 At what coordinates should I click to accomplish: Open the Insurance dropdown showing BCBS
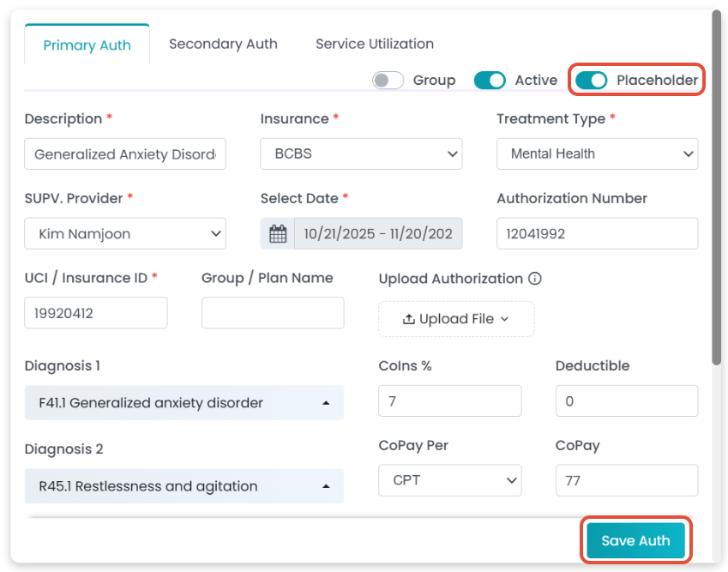361,154
